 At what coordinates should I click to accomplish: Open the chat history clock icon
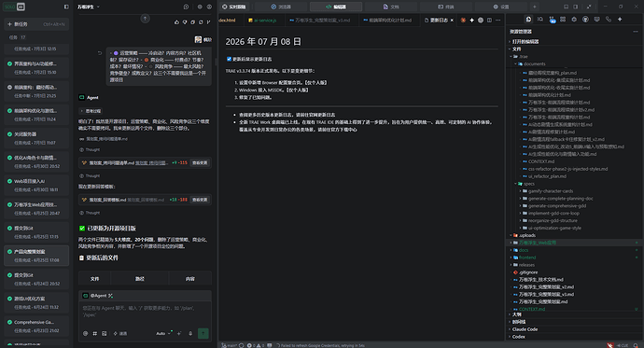186,7
